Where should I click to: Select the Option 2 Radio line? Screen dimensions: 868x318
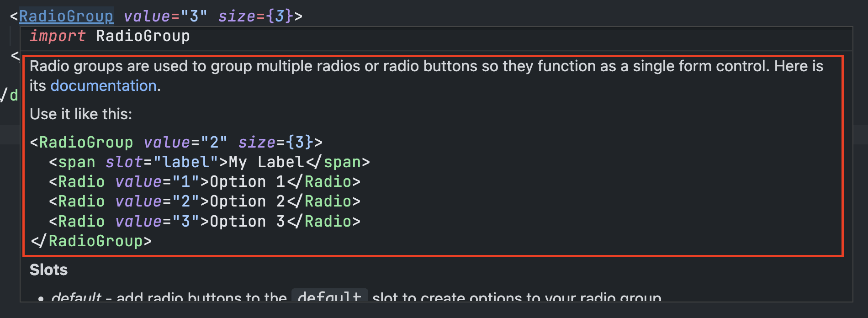205,201
